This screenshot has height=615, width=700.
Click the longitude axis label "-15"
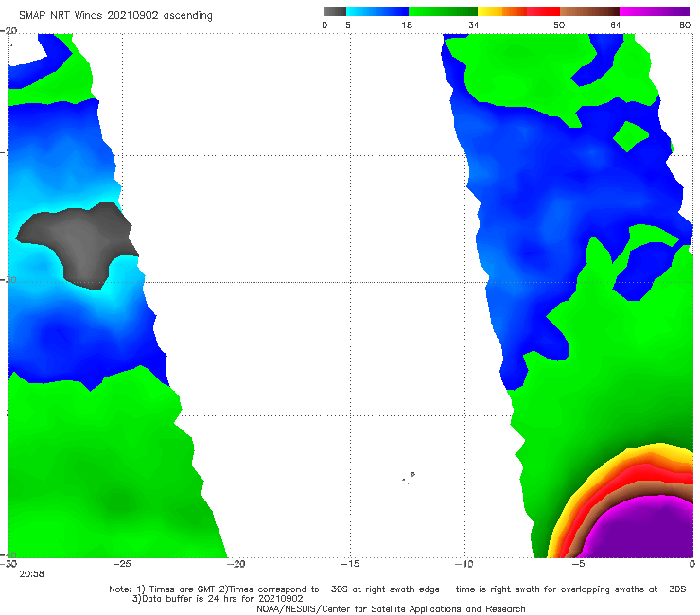[x=350, y=564]
